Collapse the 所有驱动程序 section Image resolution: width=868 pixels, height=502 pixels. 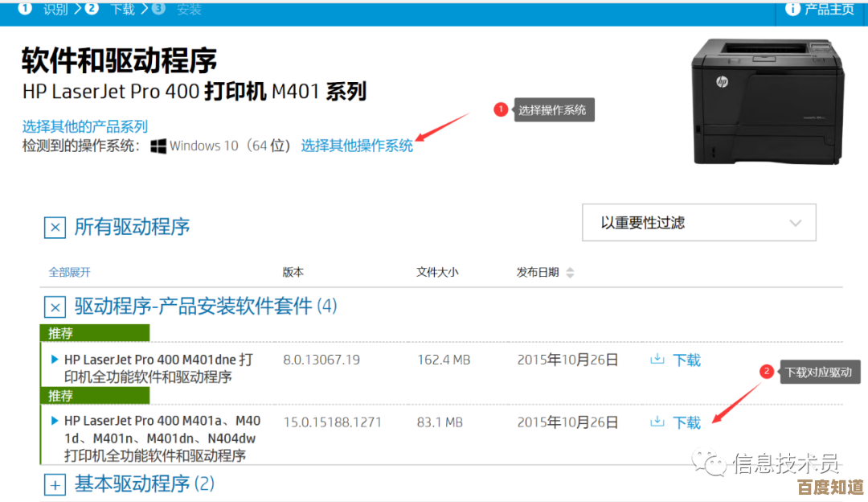pyautogui.click(x=54, y=228)
